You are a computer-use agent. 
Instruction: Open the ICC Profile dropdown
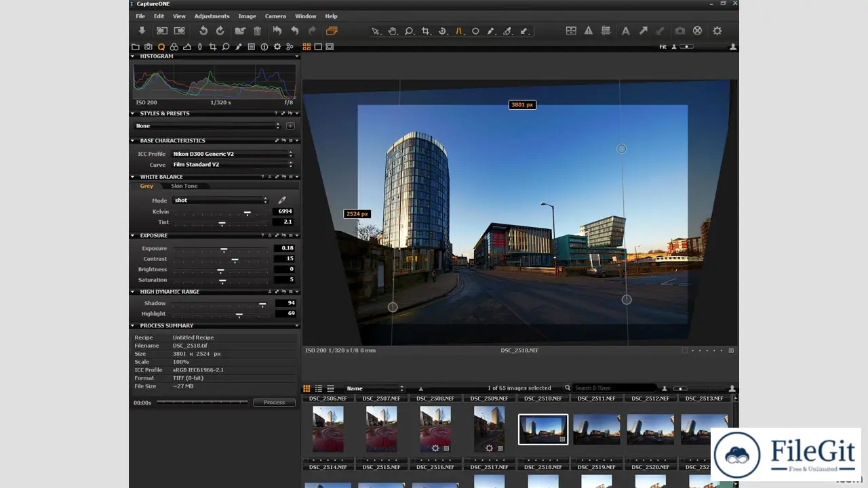point(232,154)
